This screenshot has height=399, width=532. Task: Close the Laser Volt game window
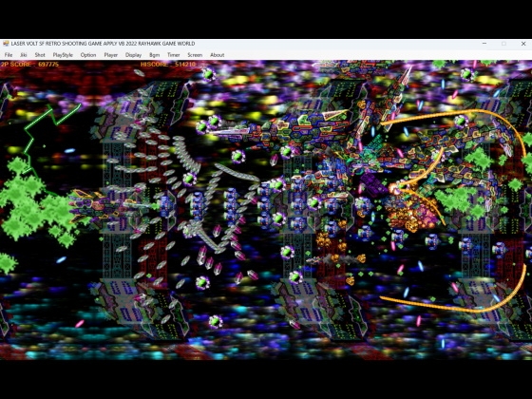pos(523,44)
